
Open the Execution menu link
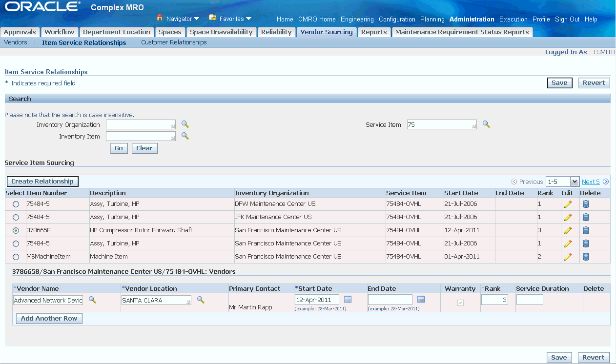(513, 20)
